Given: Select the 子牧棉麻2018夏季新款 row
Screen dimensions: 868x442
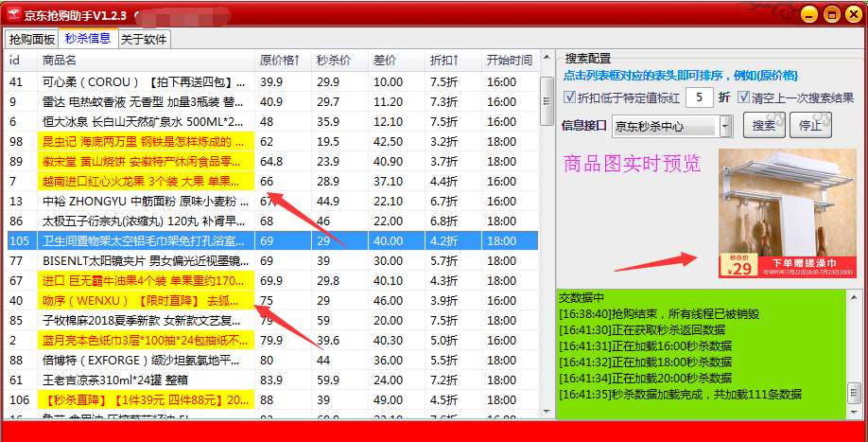Looking at the screenshot, I should (x=271, y=321).
